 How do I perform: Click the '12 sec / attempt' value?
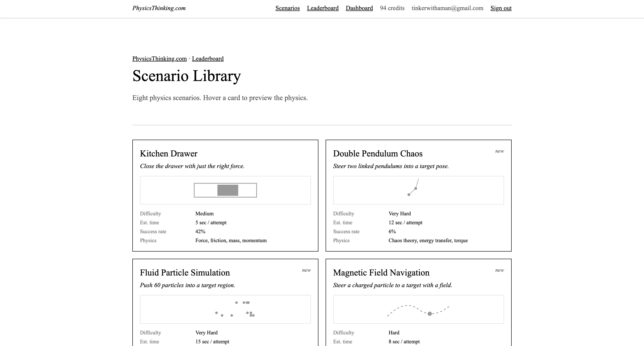pyautogui.click(x=405, y=223)
